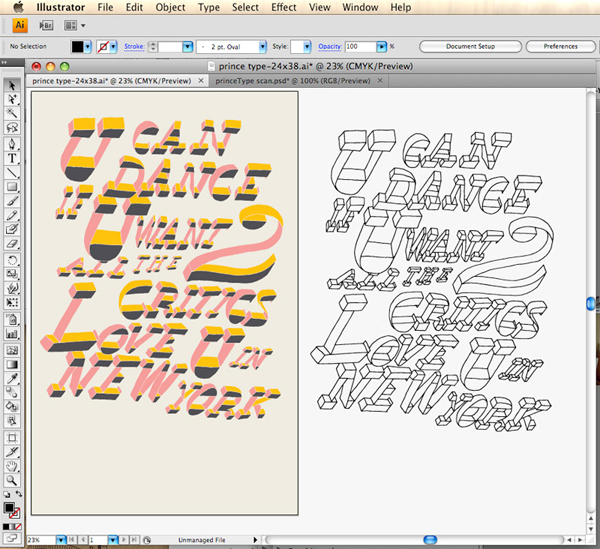600x549 pixels.
Task: Click the Document Setup button
Action: tap(470, 46)
